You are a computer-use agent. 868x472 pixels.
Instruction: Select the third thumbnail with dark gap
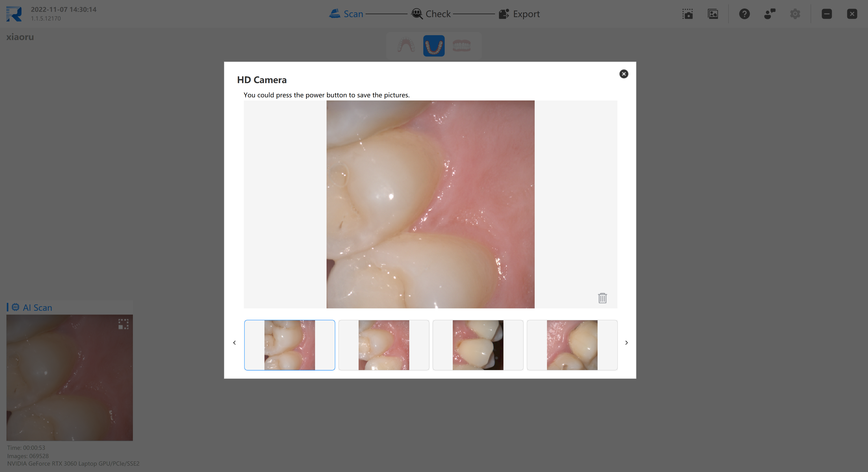(478, 345)
